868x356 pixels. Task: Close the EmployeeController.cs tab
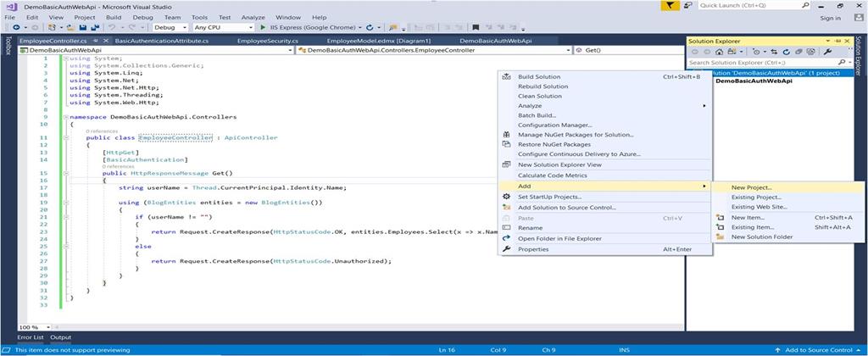click(x=104, y=41)
